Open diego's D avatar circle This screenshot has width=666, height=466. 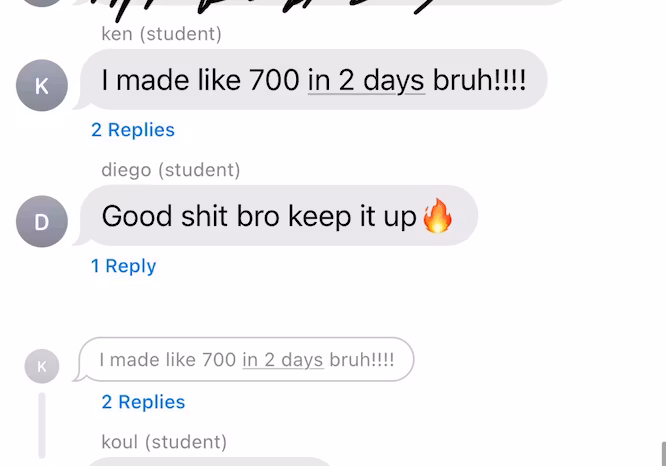(x=42, y=221)
